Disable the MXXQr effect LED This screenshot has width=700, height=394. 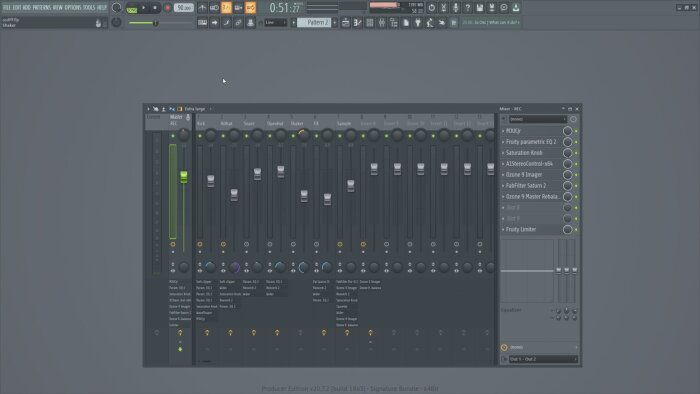[576, 131]
